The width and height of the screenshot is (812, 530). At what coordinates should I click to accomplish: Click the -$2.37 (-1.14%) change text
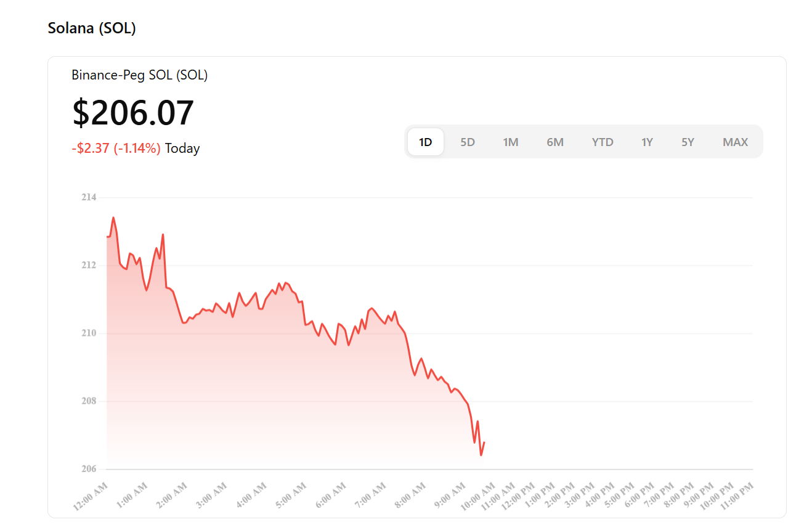[x=116, y=149]
